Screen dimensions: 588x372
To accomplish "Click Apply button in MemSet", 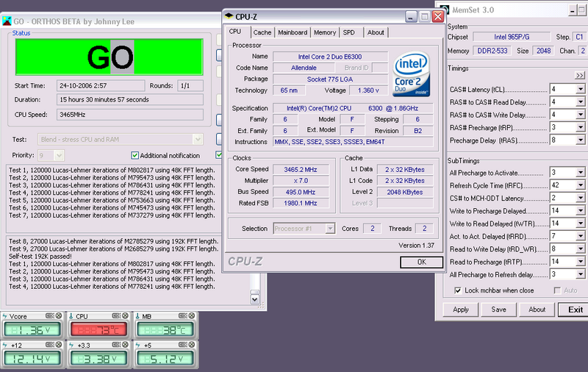I will coord(461,310).
